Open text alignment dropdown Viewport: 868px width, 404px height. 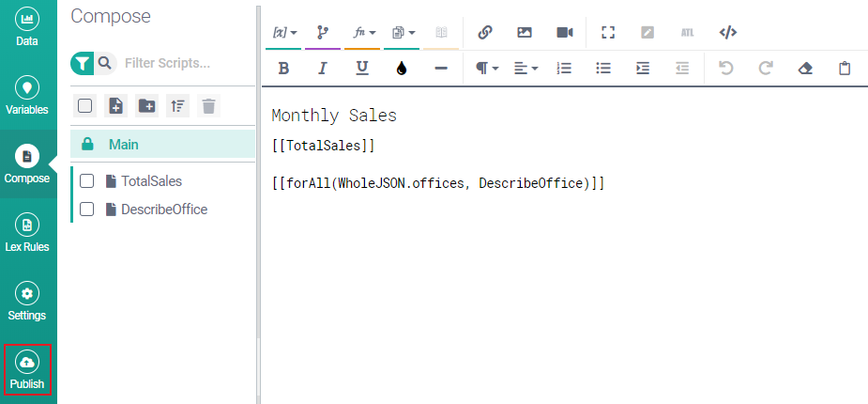(x=525, y=69)
